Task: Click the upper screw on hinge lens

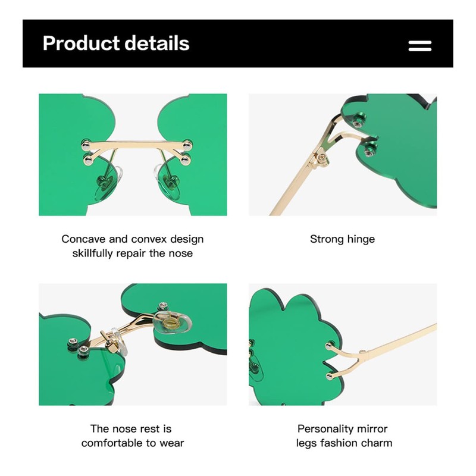Action: [x=359, y=119]
